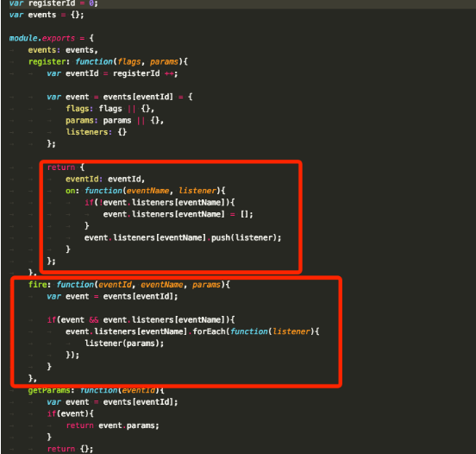Click the line 'var events = {};'
This screenshot has width=476, height=454.
pyautogui.click(x=47, y=15)
